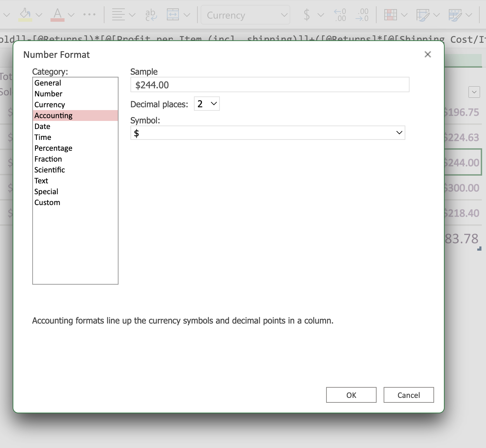
Task: Click Cancel in Number Format dialog
Action: [409, 395]
